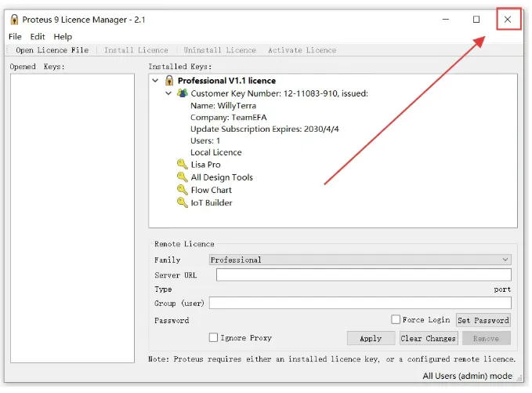Click the Users: 1 line

click(x=205, y=140)
